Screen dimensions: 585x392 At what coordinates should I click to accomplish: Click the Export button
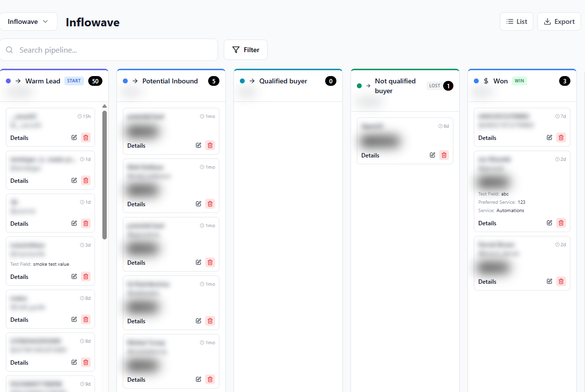click(559, 21)
